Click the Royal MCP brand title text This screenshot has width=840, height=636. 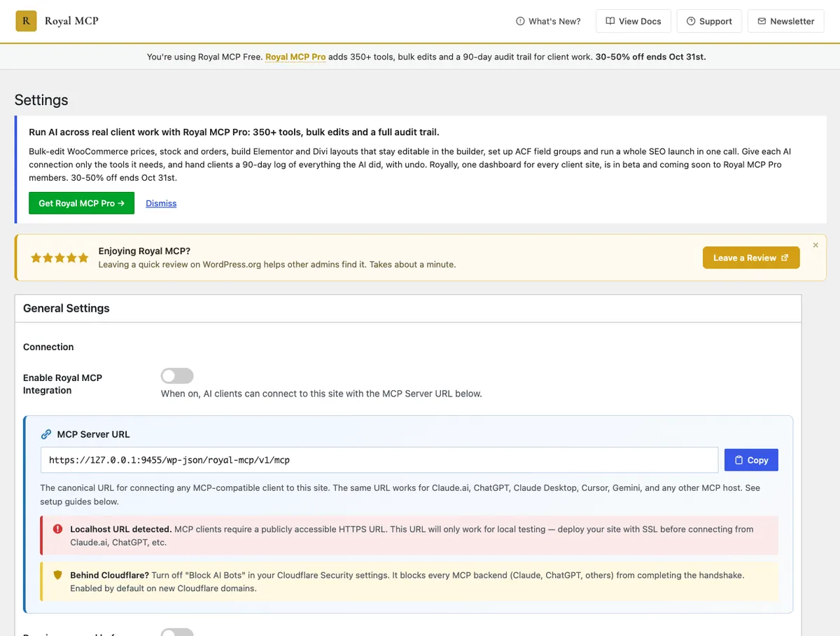pyautogui.click(x=71, y=21)
